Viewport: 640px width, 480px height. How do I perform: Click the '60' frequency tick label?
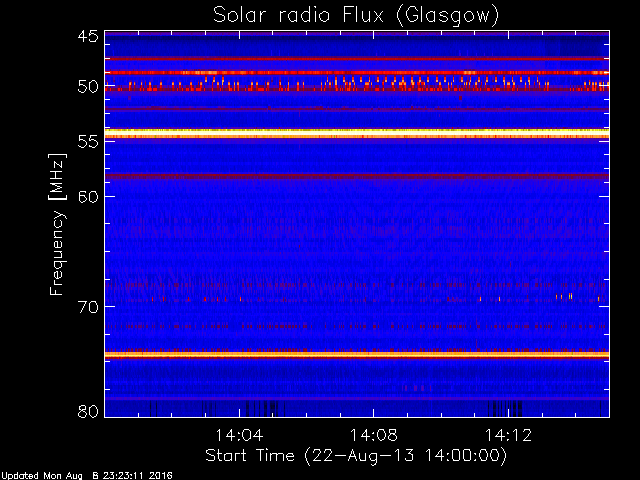point(88,196)
